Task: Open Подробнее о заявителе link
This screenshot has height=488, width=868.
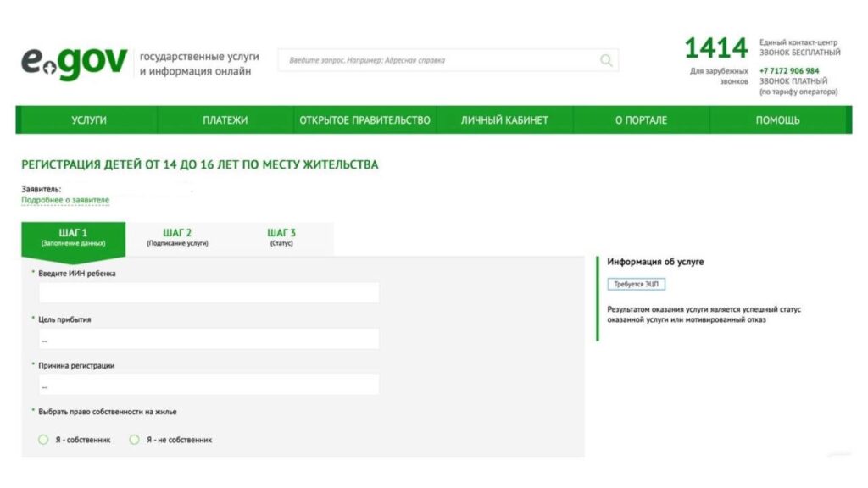Action: (65, 200)
